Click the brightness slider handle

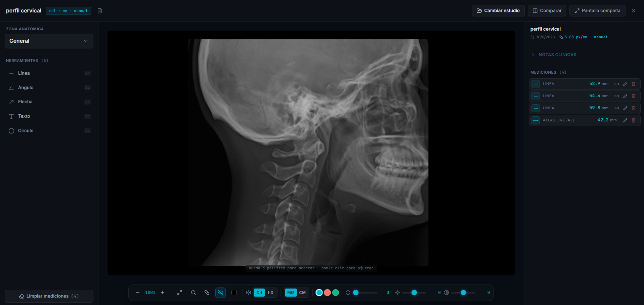[x=414, y=293]
